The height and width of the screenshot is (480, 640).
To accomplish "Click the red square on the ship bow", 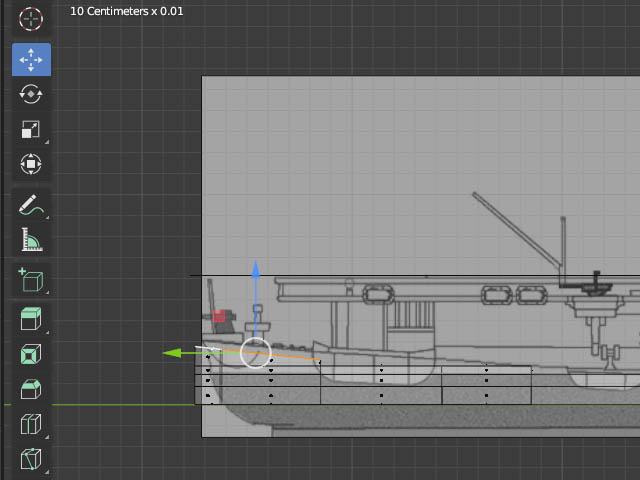I will pos(219,316).
